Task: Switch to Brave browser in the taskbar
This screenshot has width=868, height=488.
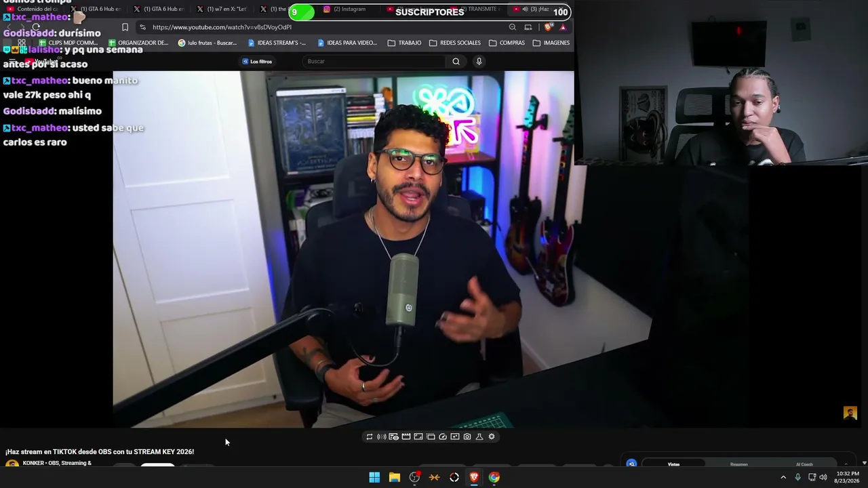Action: 474,478
